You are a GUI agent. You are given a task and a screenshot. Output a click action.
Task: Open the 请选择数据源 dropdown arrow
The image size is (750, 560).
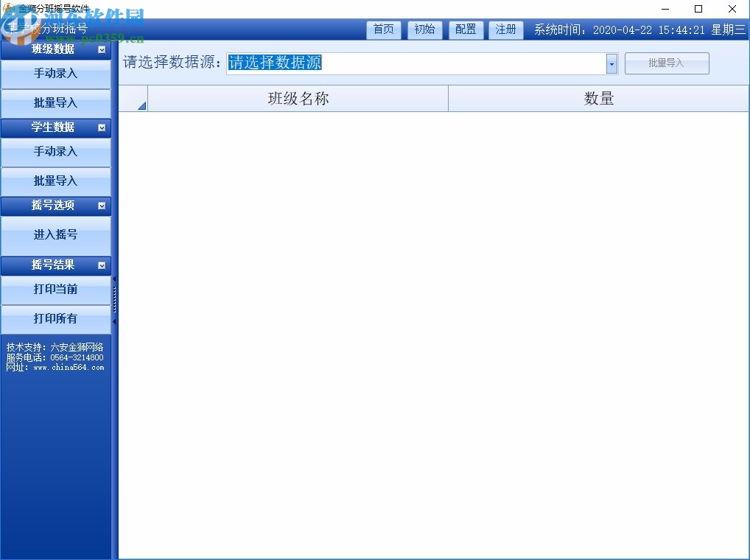pos(611,63)
